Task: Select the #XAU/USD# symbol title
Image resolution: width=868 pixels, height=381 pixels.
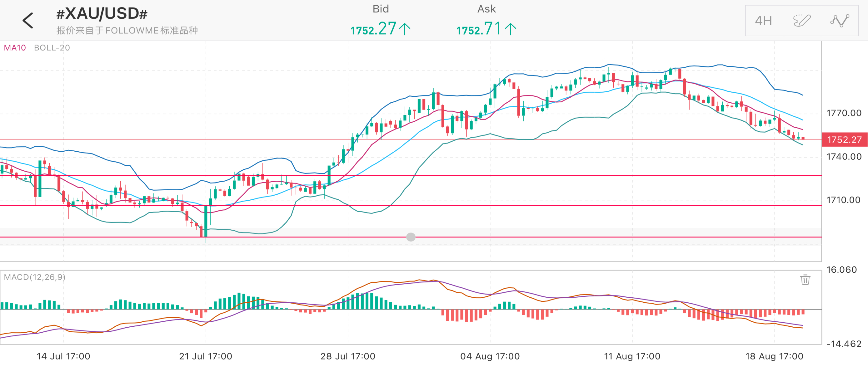Action: (102, 14)
